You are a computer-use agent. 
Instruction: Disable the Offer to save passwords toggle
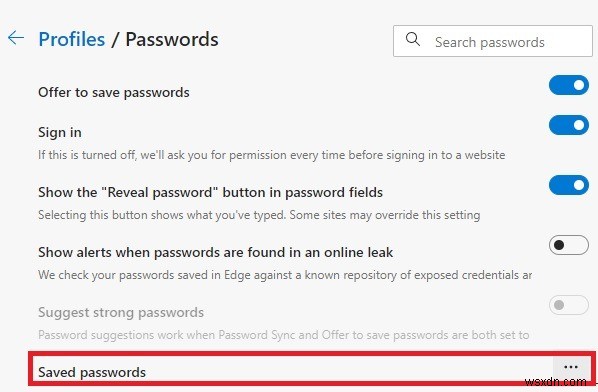click(x=569, y=85)
